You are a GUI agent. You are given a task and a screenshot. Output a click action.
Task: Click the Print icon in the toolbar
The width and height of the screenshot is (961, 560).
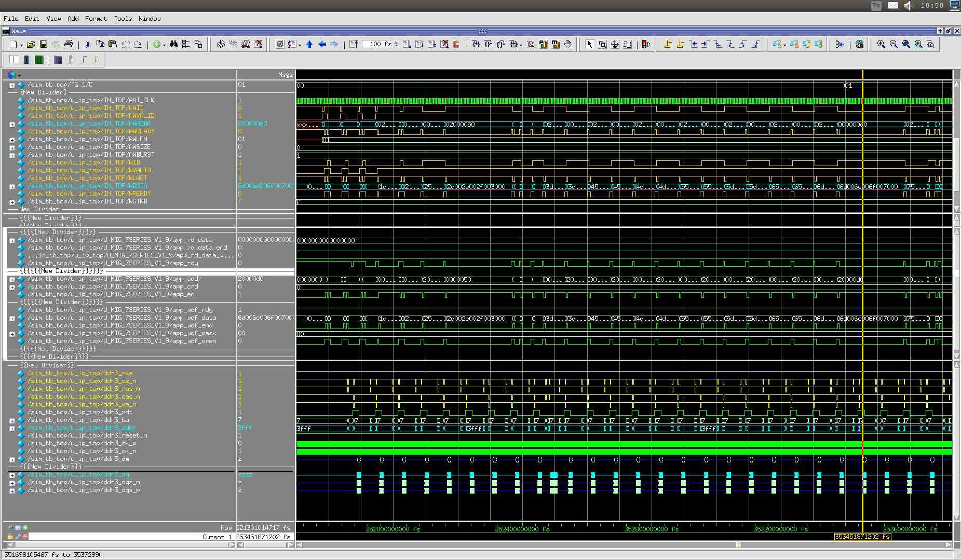coord(69,45)
